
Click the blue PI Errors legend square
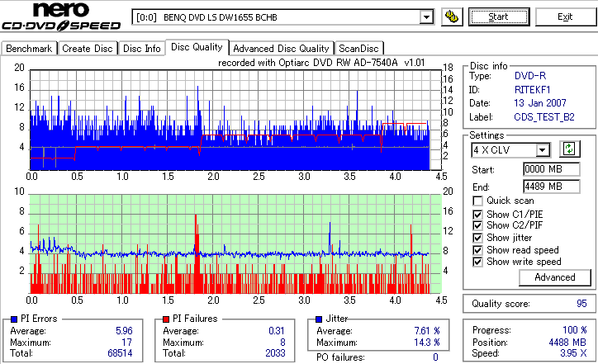pyautogui.click(x=14, y=319)
